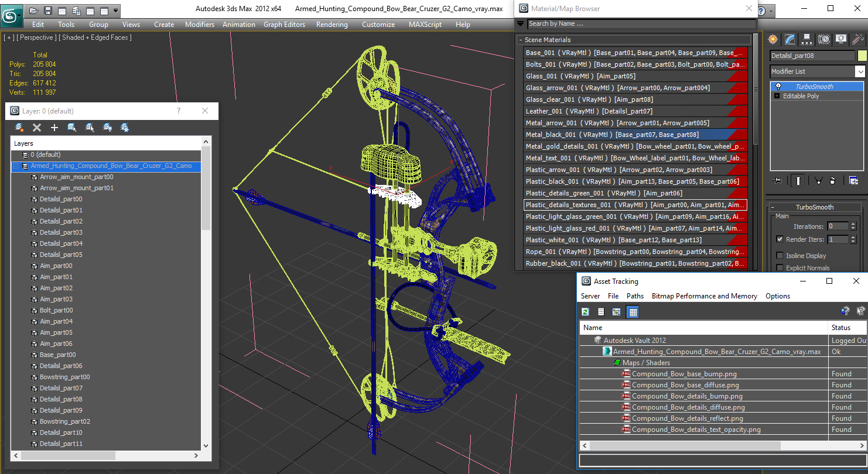The height and width of the screenshot is (474, 868).
Task: Collapse Scene Materials group in Material Browser
Action: tap(520, 40)
